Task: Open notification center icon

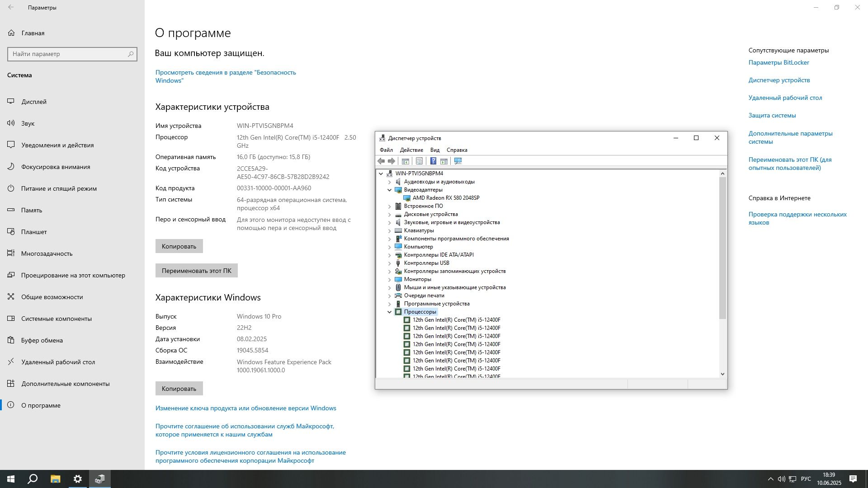Action: click(853, 479)
